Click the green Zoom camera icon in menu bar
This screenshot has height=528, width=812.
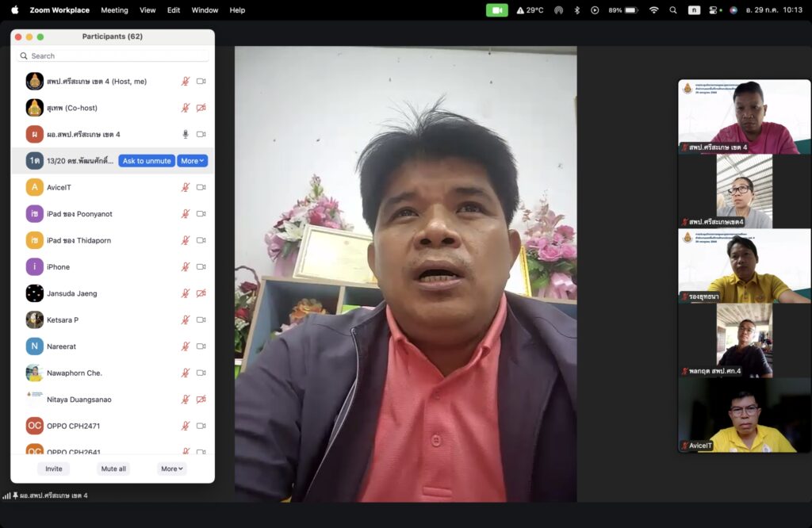(x=497, y=10)
